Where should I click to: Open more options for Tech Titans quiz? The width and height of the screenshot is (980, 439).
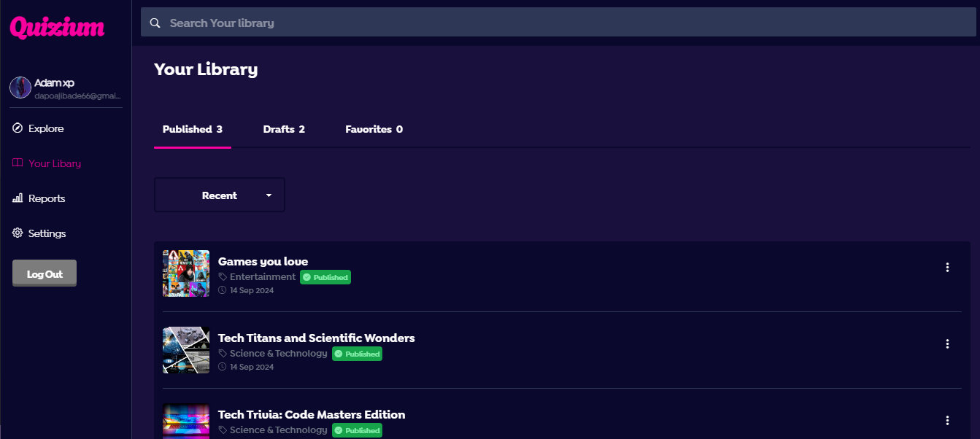[x=947, y=343]
